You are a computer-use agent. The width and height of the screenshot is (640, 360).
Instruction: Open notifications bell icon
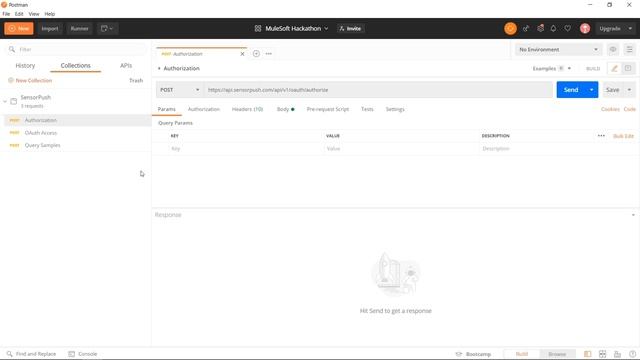(553, 29)
